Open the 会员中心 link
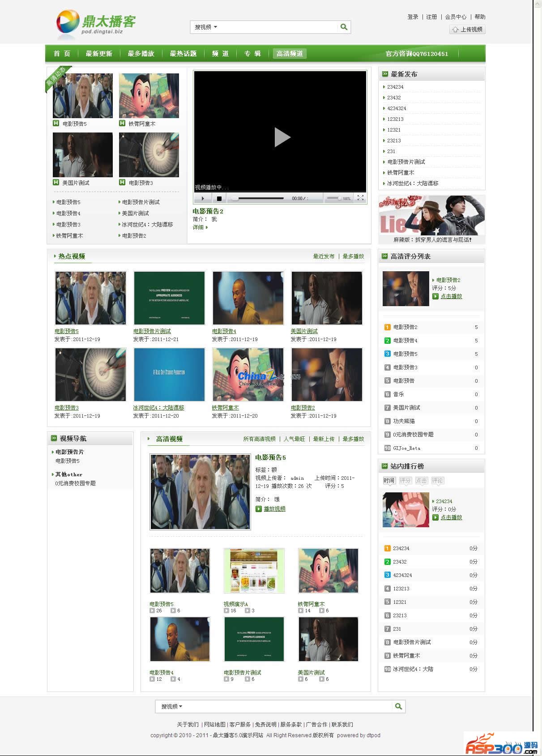 [456, 17]
